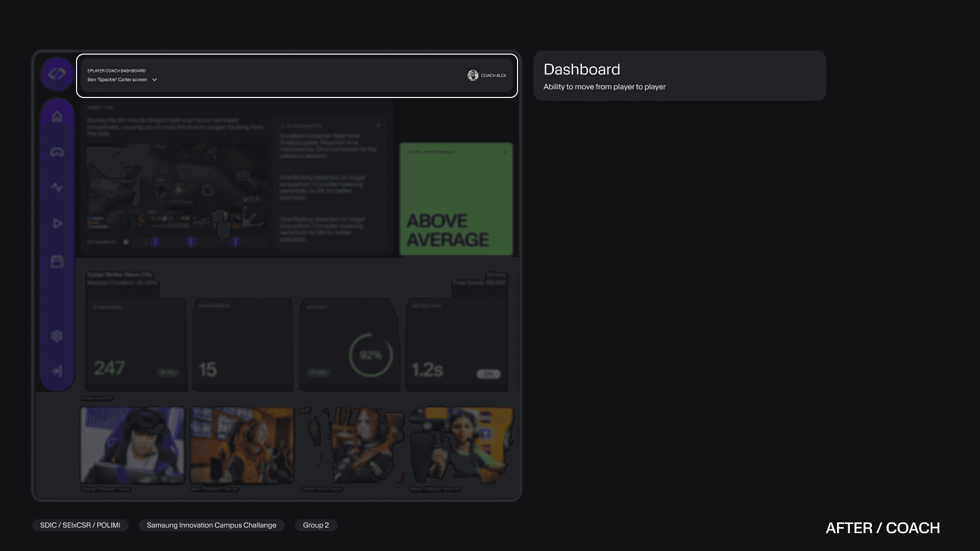Viewport: 980px width, 551px height.
Task: Play the key moments replay
Action: pos(126,242)
